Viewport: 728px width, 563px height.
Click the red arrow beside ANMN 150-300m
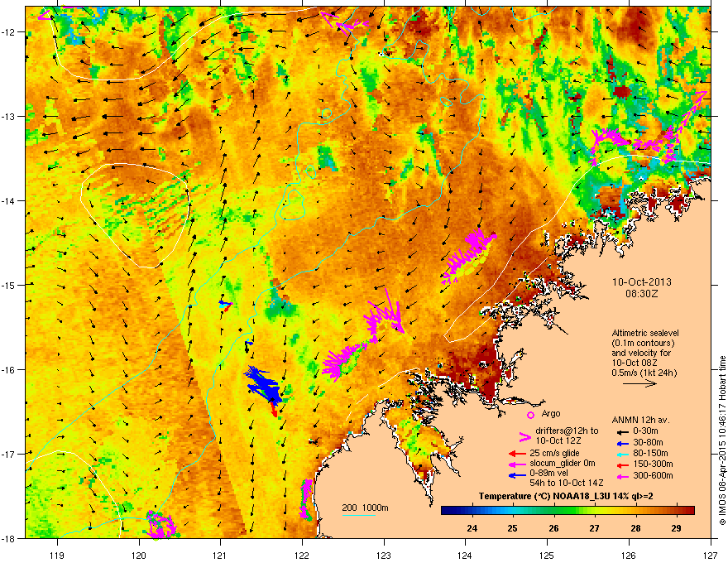tap(621, 464)
